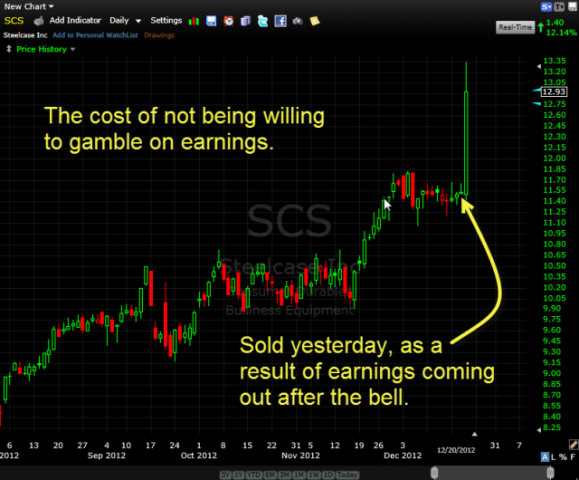Open the New Chart dropdown menu
This screenshot has height=480, width=579.
pos(29,6)
